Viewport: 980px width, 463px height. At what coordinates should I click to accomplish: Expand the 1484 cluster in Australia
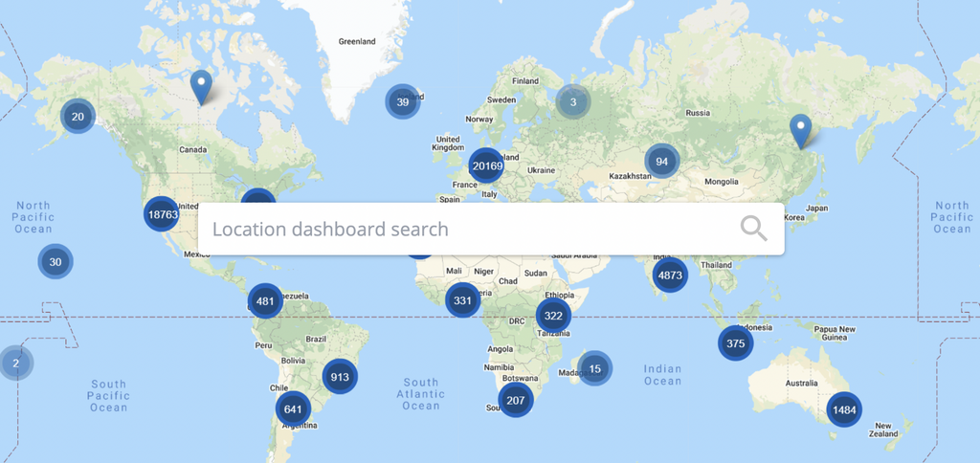844,409
